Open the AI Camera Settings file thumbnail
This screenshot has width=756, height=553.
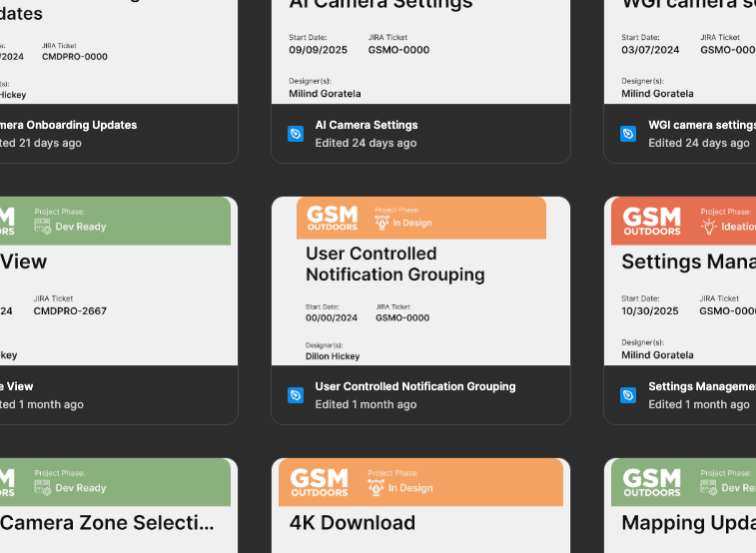click(x=420, y=52)
